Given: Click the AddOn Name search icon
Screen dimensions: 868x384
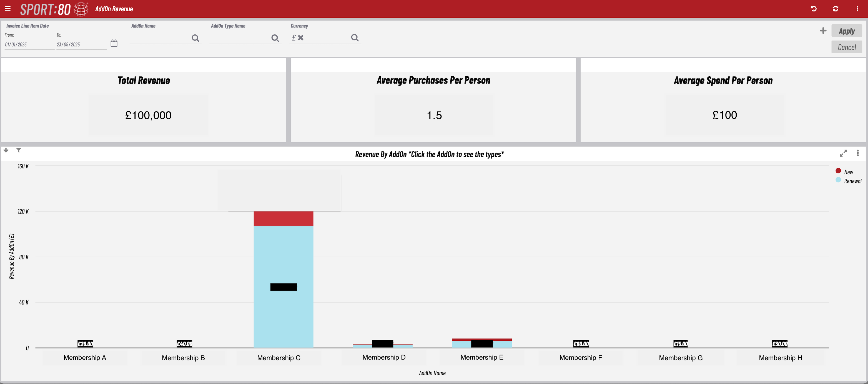Looking at the screenshot, I should (x=195, y=38).
